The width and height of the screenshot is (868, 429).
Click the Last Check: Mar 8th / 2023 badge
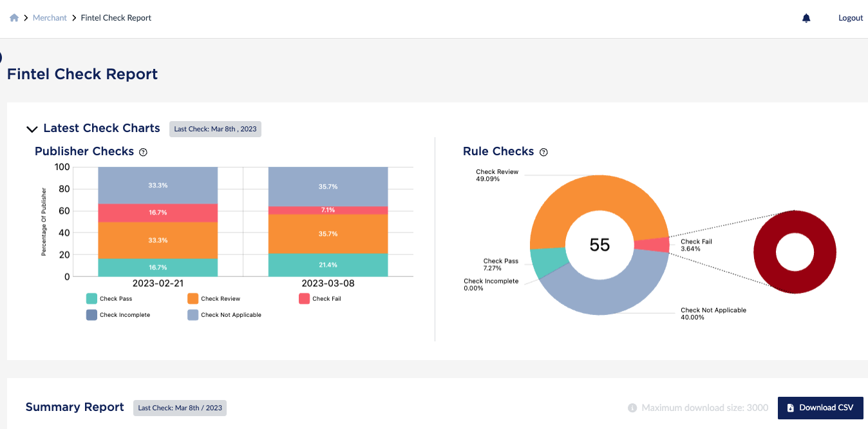pyautogui.click(x=180, y=408)
